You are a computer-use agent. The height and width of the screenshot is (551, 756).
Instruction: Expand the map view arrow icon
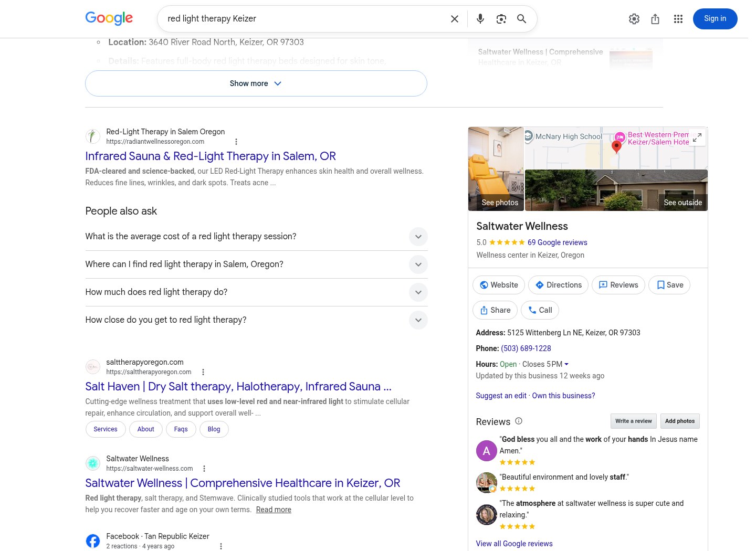pyautogui.click(x=697, y=137)
